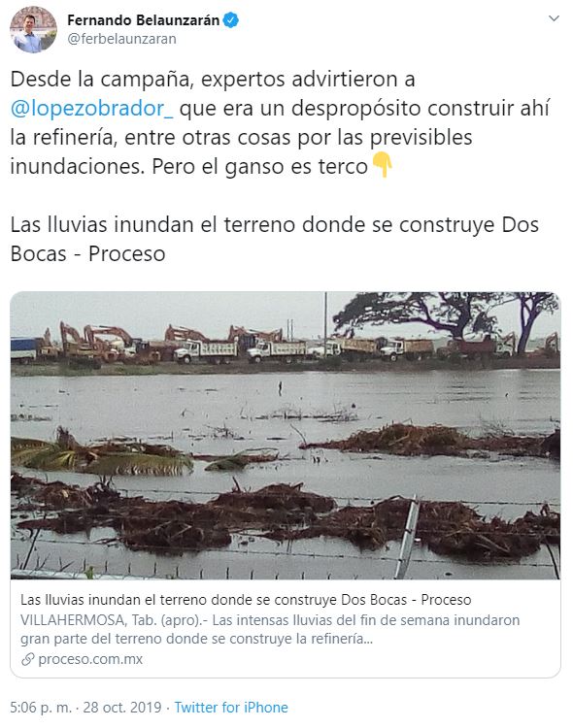
Task: Click the blue verified badge
Action: click(231, 20)
